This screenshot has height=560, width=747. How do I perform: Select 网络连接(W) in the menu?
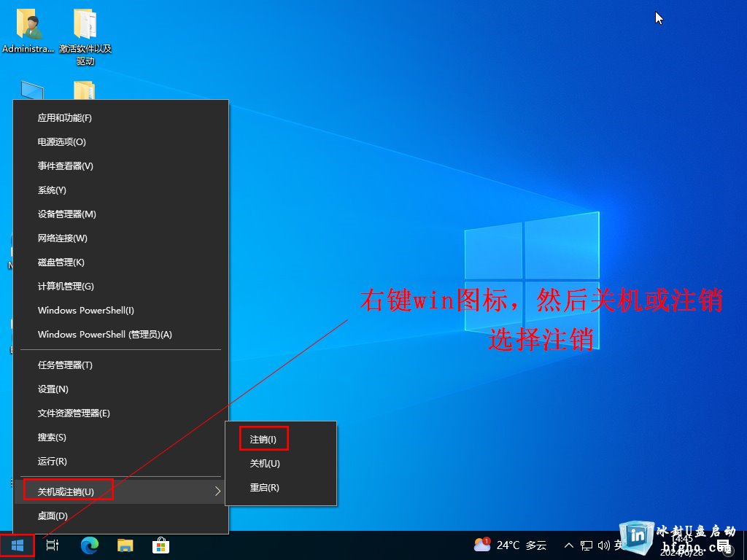click(121, 238)
